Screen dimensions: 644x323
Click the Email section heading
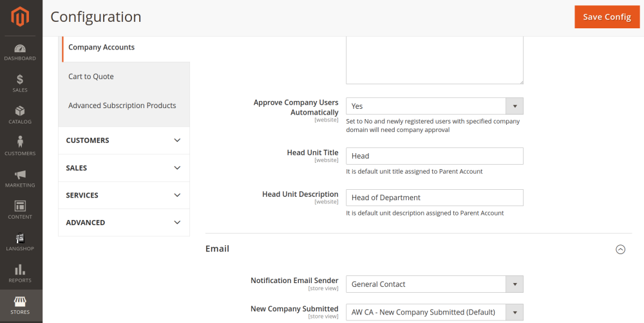click(x=217, y=249)
